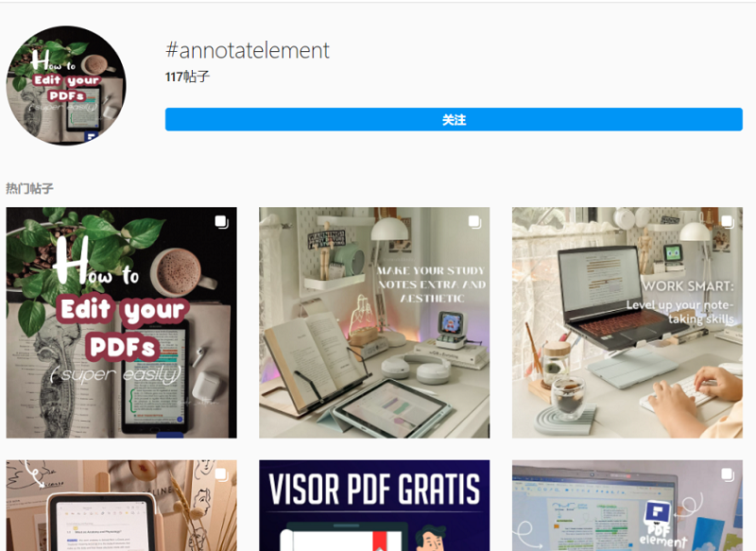Screen dimensions: 756x551
Task: Open the 'VISOR PDF GRATIS' post
Action: 374,506
